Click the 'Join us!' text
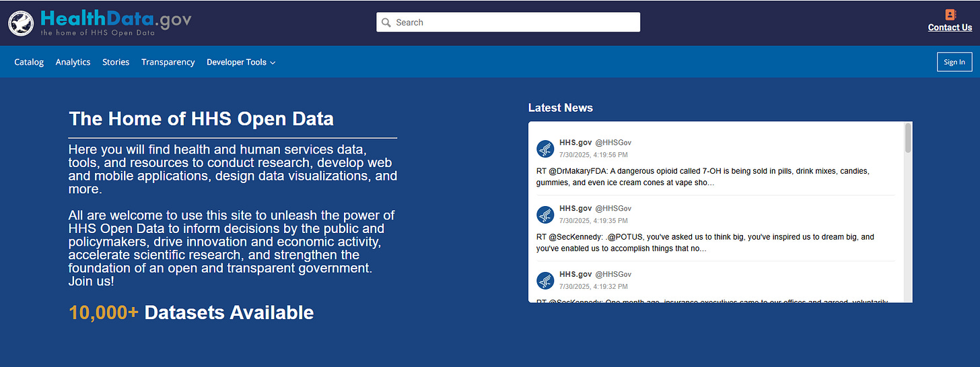 [91, 281]
